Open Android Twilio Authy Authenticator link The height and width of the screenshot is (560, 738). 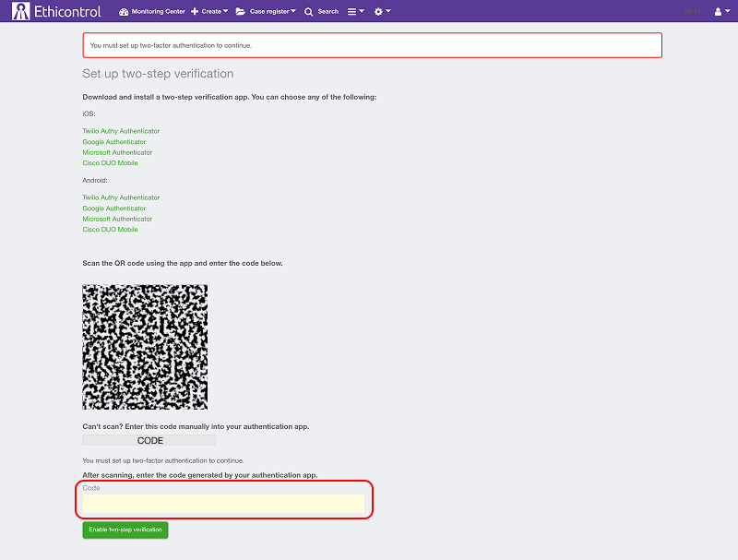point(121,197)
